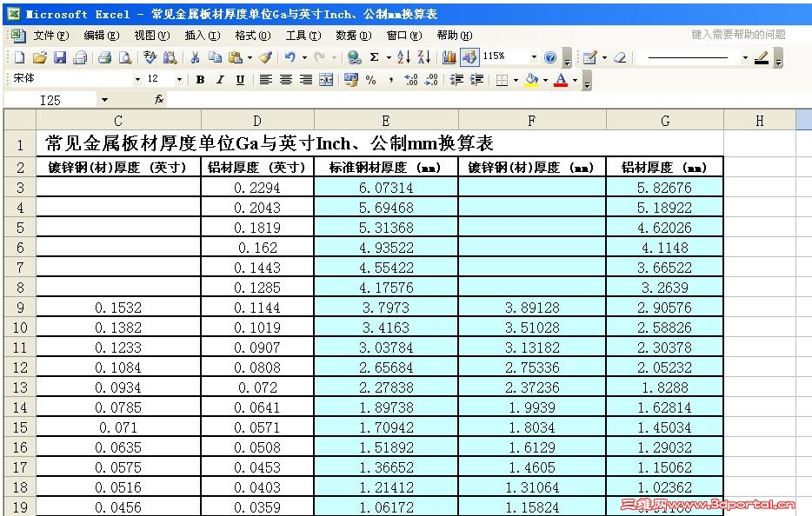The image size is (812, 516).
Task: Insert a hyperlink with the globe icon
Action: coord(354,57)
